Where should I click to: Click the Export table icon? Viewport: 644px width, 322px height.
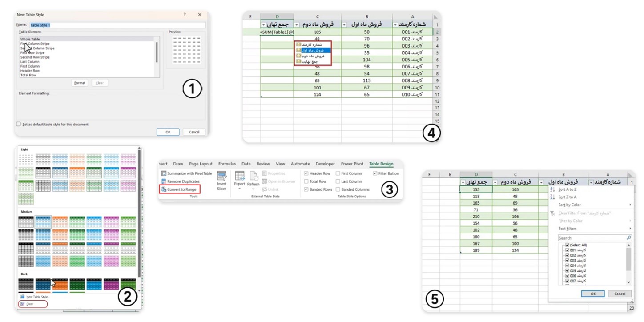(x=240, y=176)
